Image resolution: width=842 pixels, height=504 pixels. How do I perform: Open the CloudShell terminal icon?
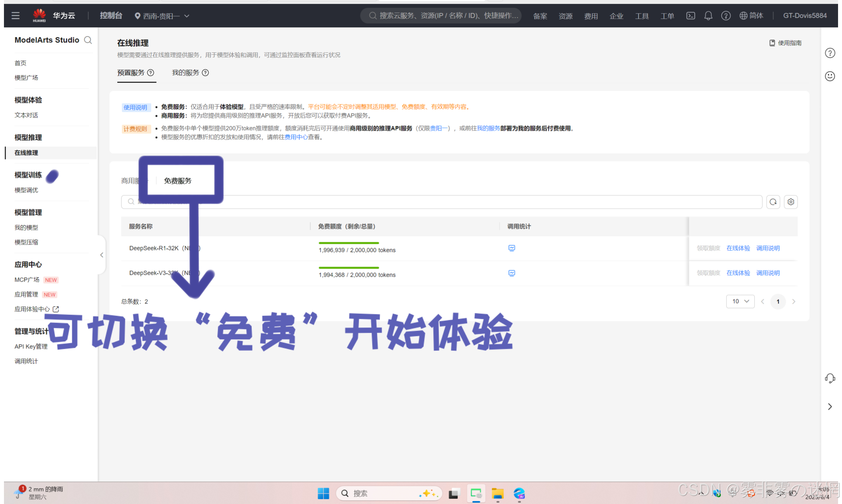pos(690,15)
